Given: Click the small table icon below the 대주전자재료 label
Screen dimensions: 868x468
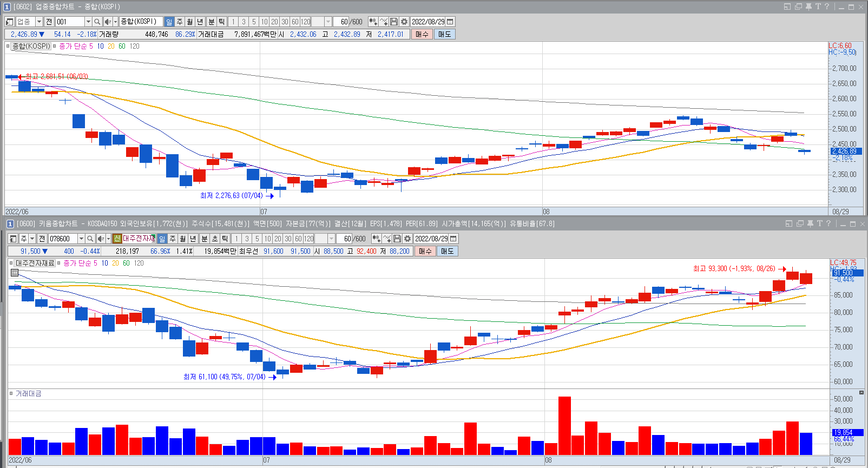Looking at the screenshot, I should (x=15, y=273).
